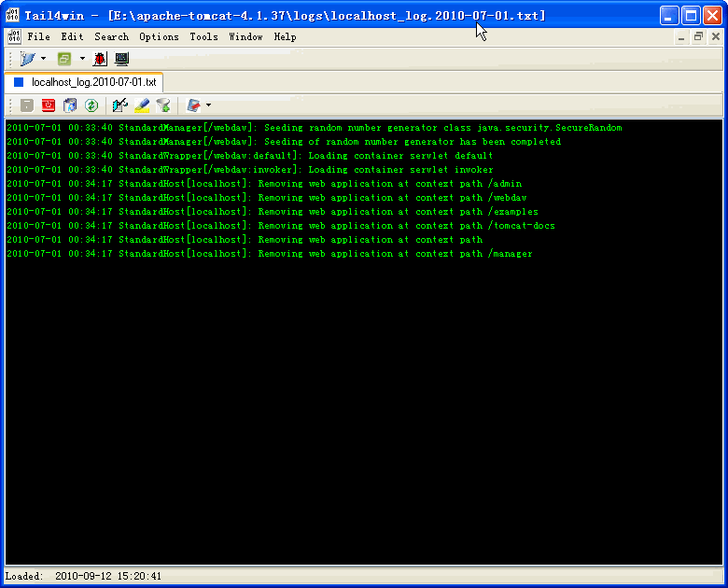The width and height of the screenshot is (728, 588).
Task: Click the open file folder icon
Action: 28,59
